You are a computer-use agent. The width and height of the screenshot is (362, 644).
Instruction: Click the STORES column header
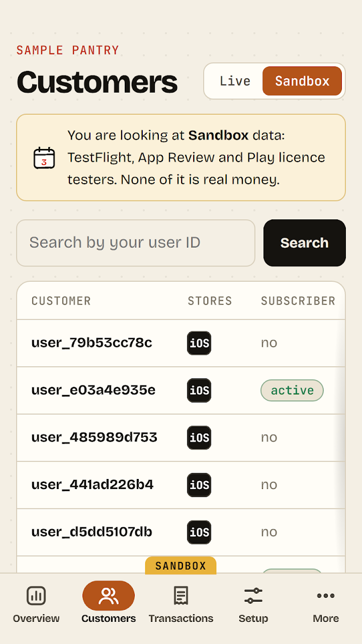click(210, 301)
